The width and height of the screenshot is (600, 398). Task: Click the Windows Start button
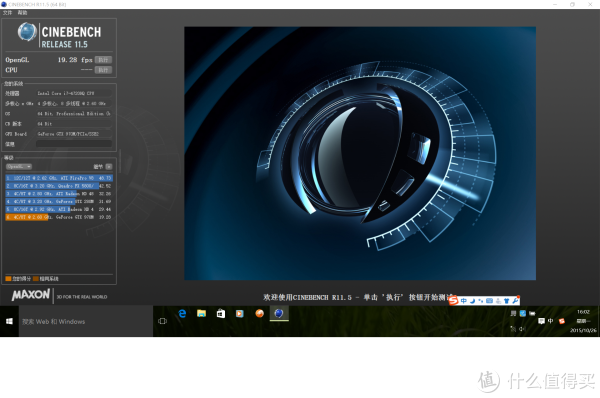coord(10,321)
